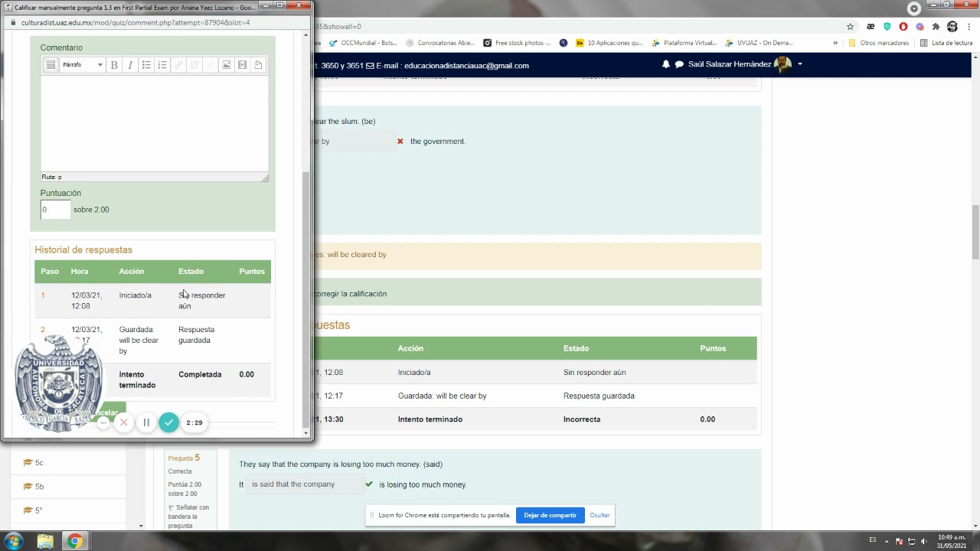Open the 10 Aplicaciones qu... bookmark
The height and width of the screenshot is (551, 980).
point(609,43)
